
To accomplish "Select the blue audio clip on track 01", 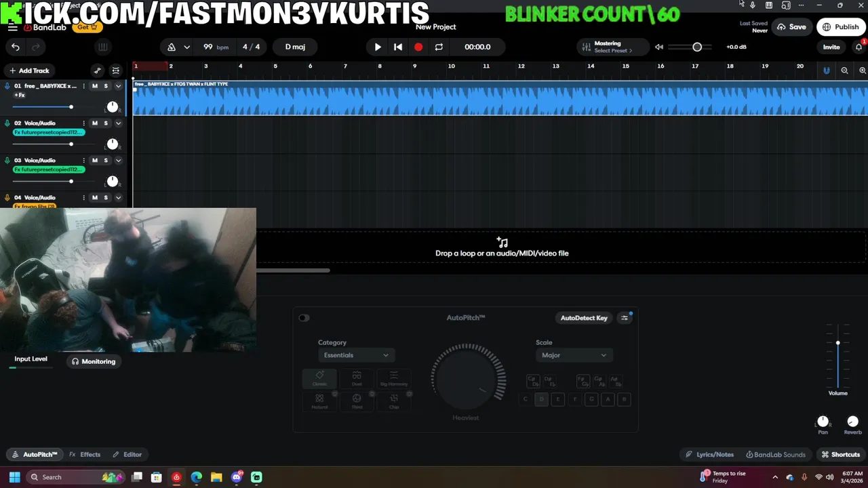I will pyautogui.click(x=500, y=98).
